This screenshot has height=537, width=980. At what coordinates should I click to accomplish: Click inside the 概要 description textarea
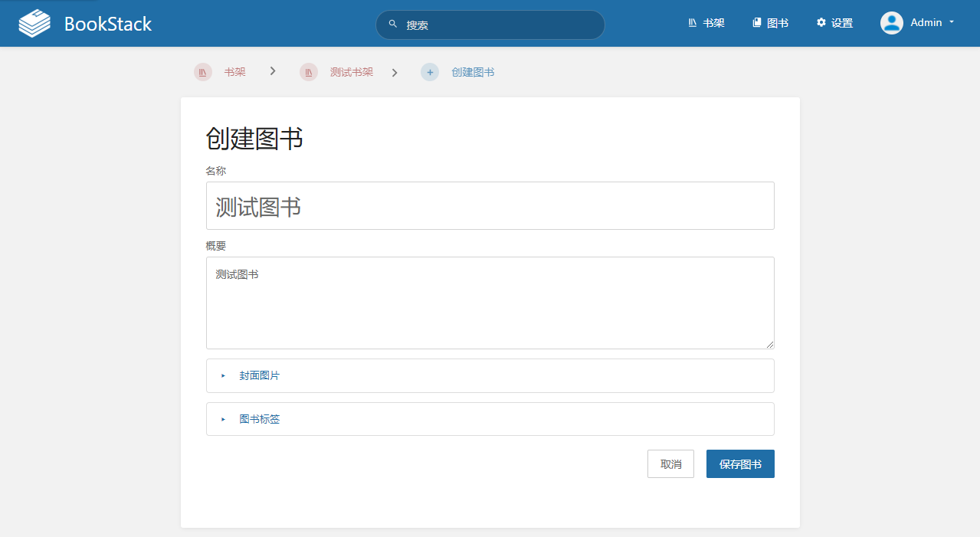click(490, 303)
